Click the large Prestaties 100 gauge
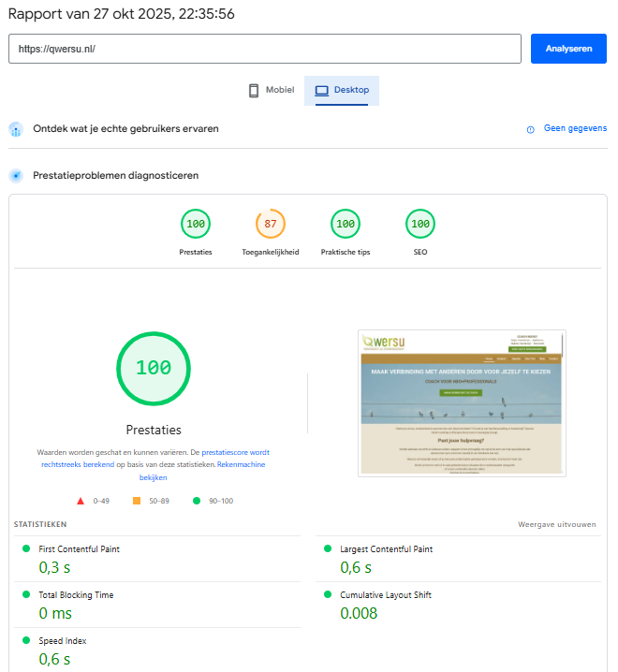618x672 pixels. coord(154,368)
